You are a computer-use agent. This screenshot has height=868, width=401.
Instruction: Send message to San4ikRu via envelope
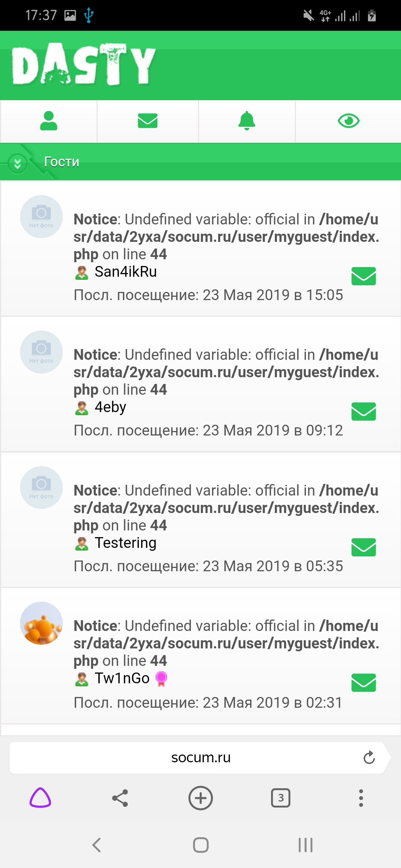[363, 276]
